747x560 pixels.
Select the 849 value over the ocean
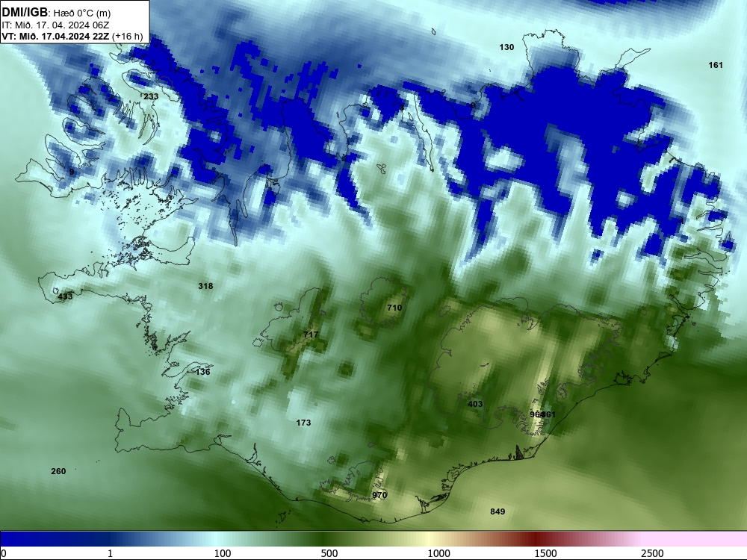click(498, 512)
